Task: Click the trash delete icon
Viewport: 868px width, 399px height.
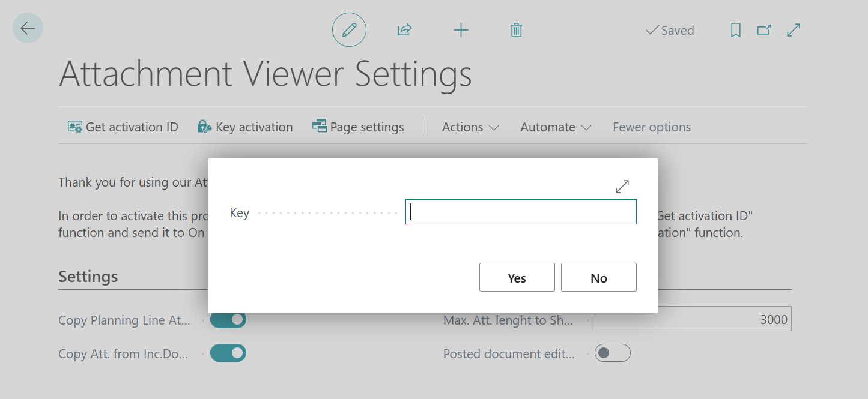Action: [x=516, y=30]
